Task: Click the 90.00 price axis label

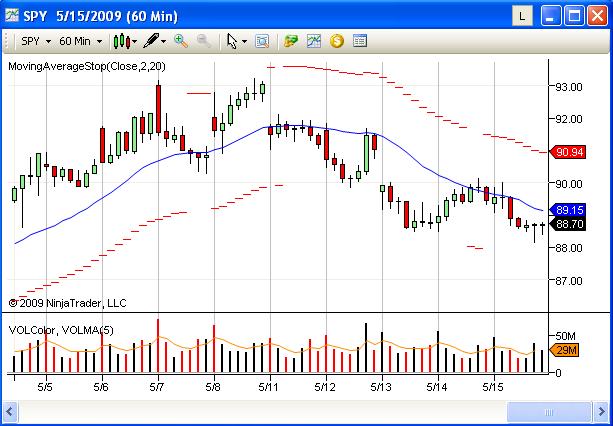Action: point(568,184)
